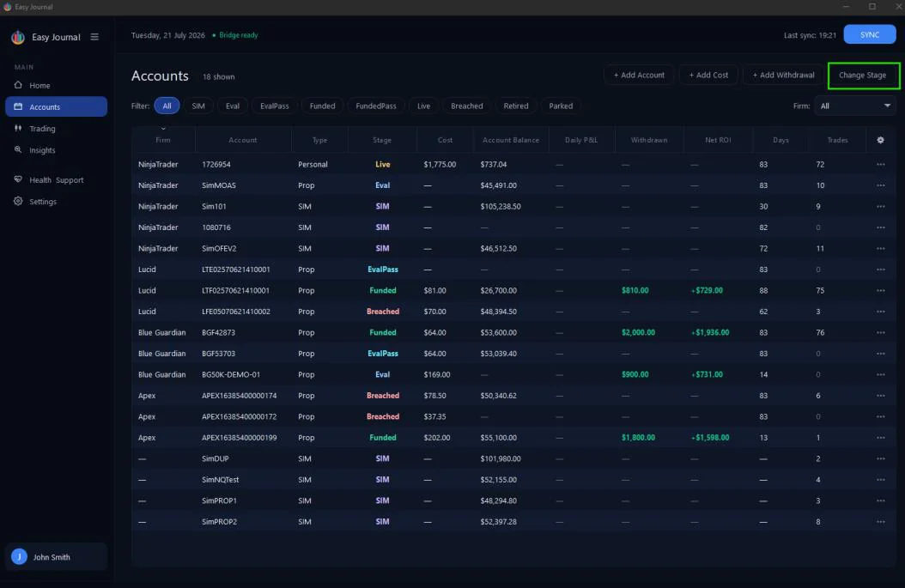
Task: Open Settings in the sidebar
Action: [56, 202]
